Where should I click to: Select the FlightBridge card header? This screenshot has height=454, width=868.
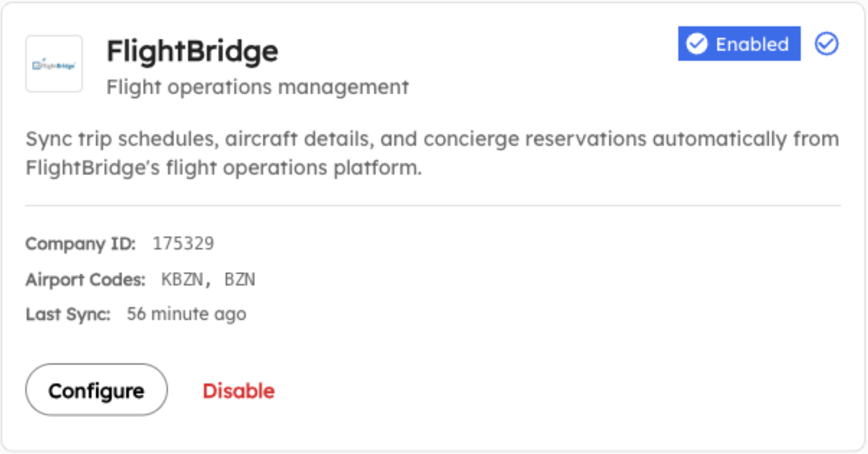192,51
